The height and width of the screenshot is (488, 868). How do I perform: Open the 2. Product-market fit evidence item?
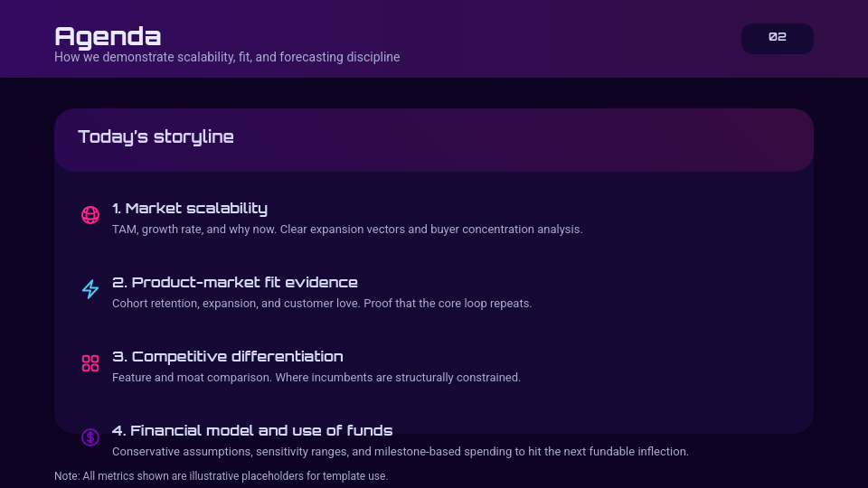[x=235, y=283]
